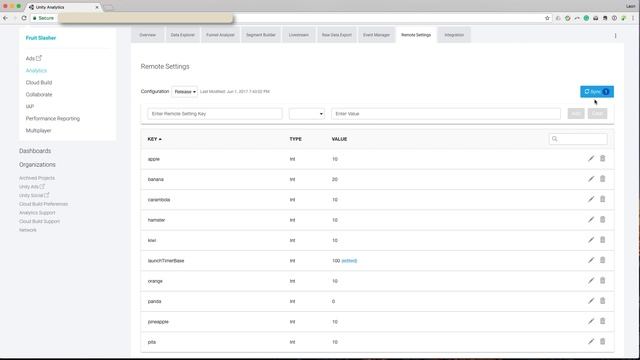Screen dimensions: 640x360
Task: Bookmark this page with star icon
Action: [547, 18]
